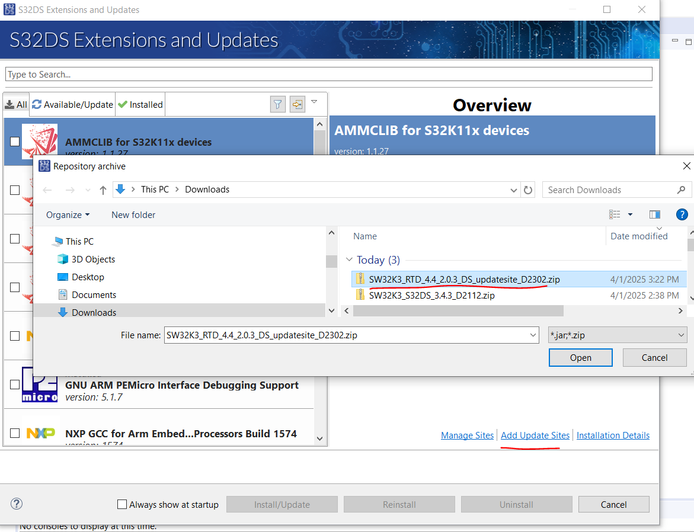
Task: Select the SW32K3_RTD updatesite zip file icon
Action: [360, 279]
